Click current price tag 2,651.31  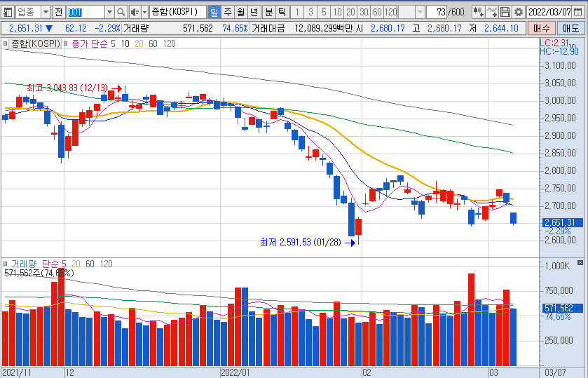[x=563, y=222]
